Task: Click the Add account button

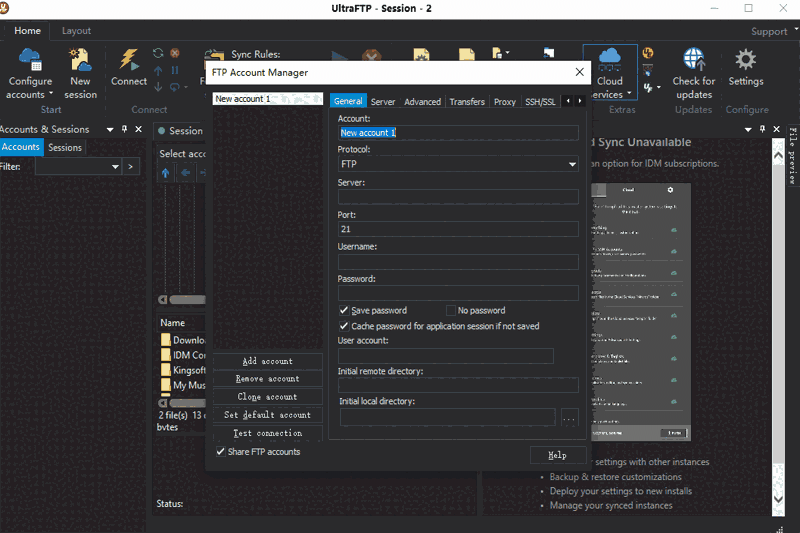Action: click(267, 361)
